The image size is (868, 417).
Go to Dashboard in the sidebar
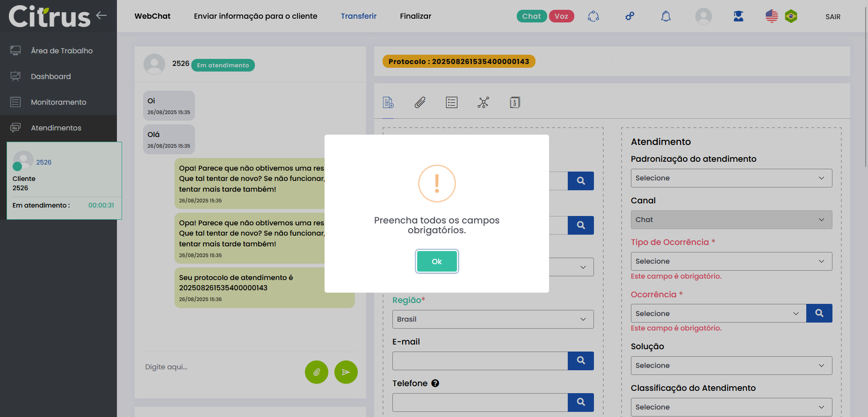pos(51,76)
